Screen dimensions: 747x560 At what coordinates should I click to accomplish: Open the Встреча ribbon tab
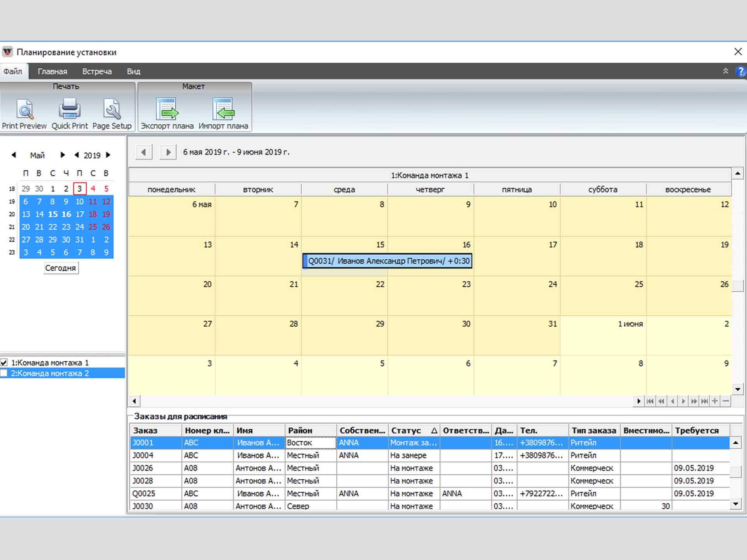pos(97,72)
